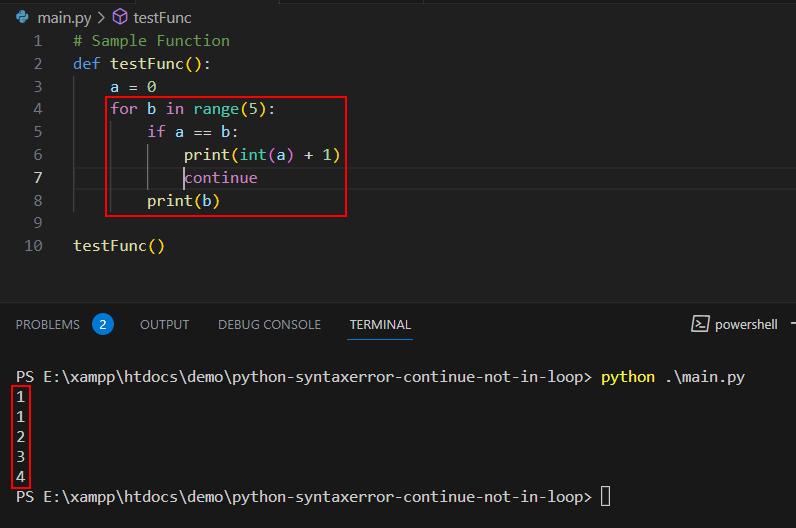The width and height of the screenshot is (796, 528).
Task: Click 'print(int(a) + 1)' code
Action: (262, 155)
